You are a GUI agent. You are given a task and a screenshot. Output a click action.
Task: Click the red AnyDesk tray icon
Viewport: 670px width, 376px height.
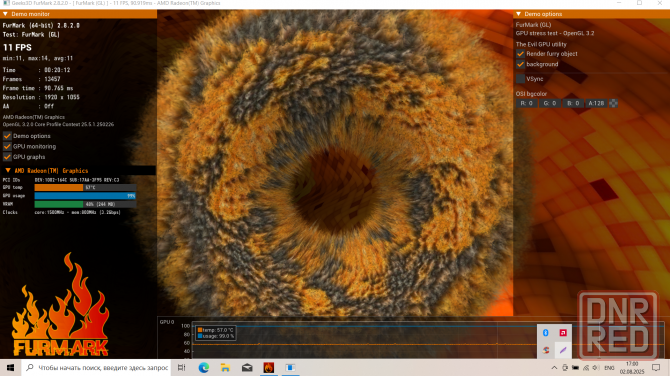(563, 333)
